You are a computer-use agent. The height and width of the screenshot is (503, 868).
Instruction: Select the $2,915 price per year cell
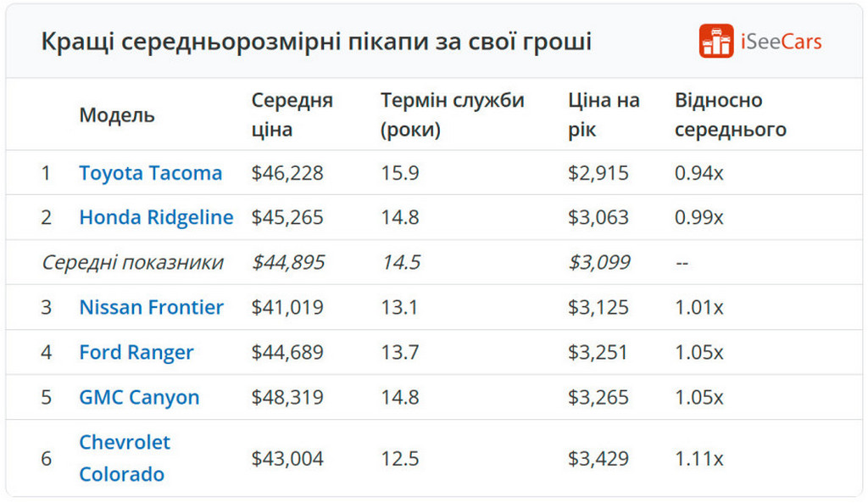(598, 173)
